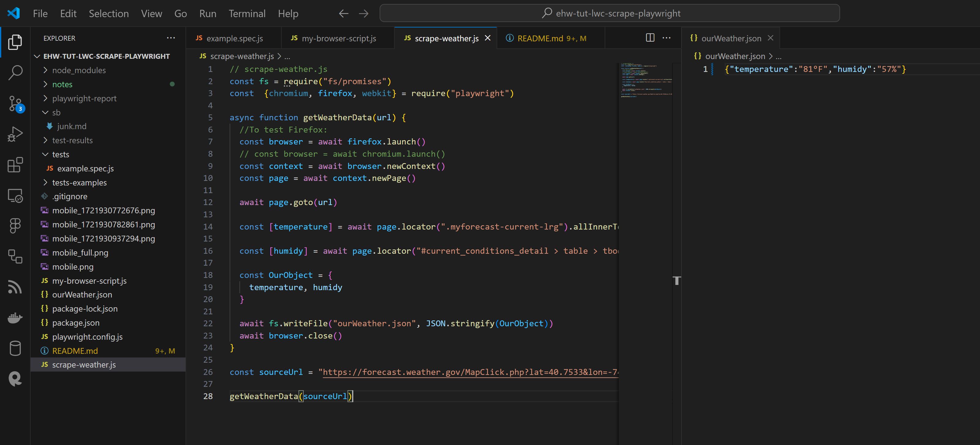Image resolution: width=980 pixels, height=445 pixels.
Task: Switch to my-browser-script.js tab
Action: (338, 39)
